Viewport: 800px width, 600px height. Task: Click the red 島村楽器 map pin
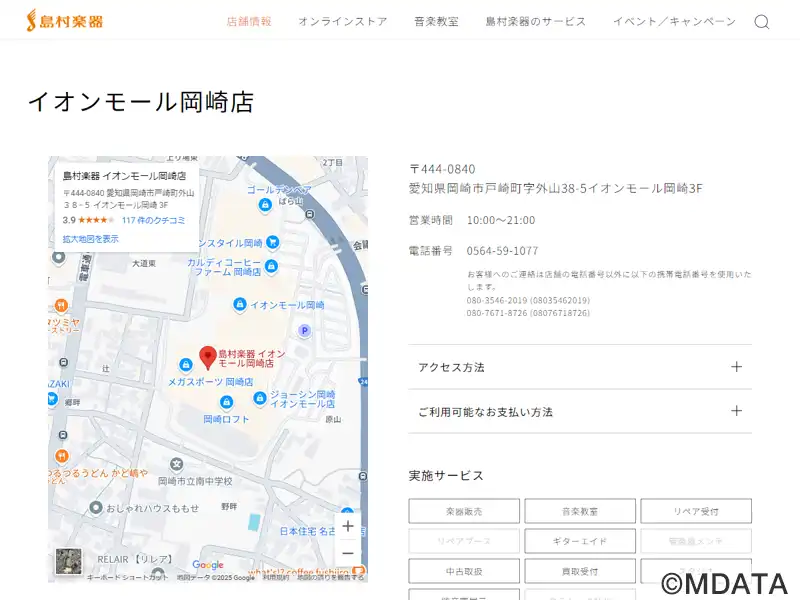tap(208, 357)
